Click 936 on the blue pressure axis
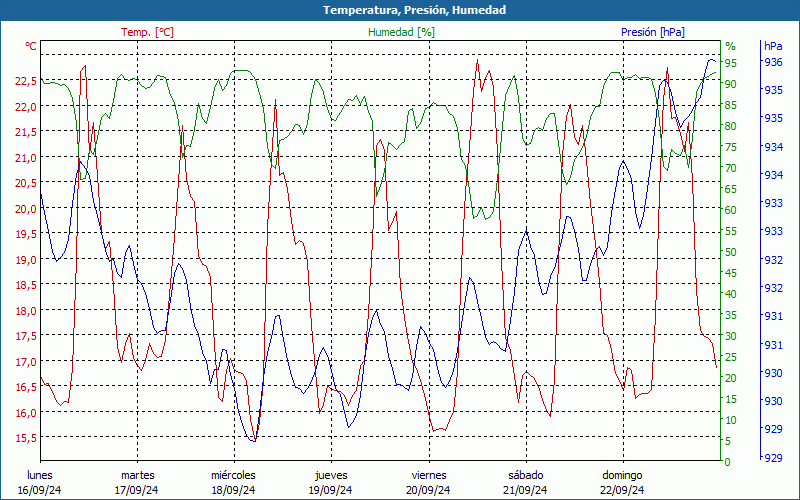This screenshot has width=800, height=500. coord(772,62)
